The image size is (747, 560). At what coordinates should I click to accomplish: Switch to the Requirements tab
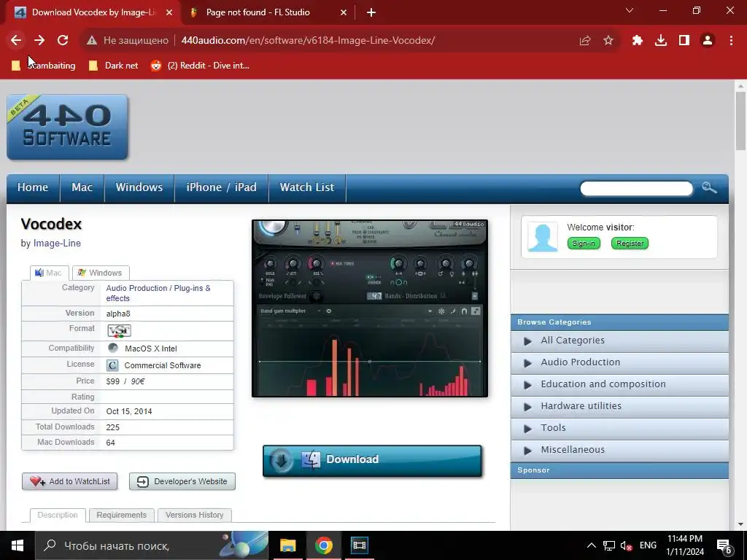tap(122, 516)
